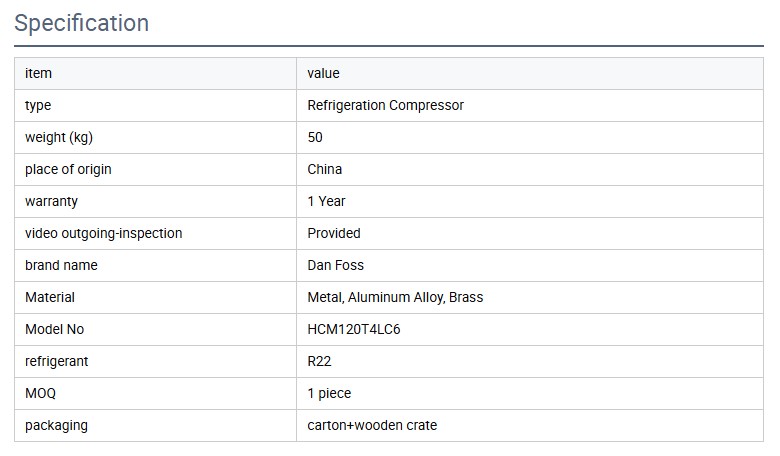Select the 'Provided' value cell

coord(530,234)
